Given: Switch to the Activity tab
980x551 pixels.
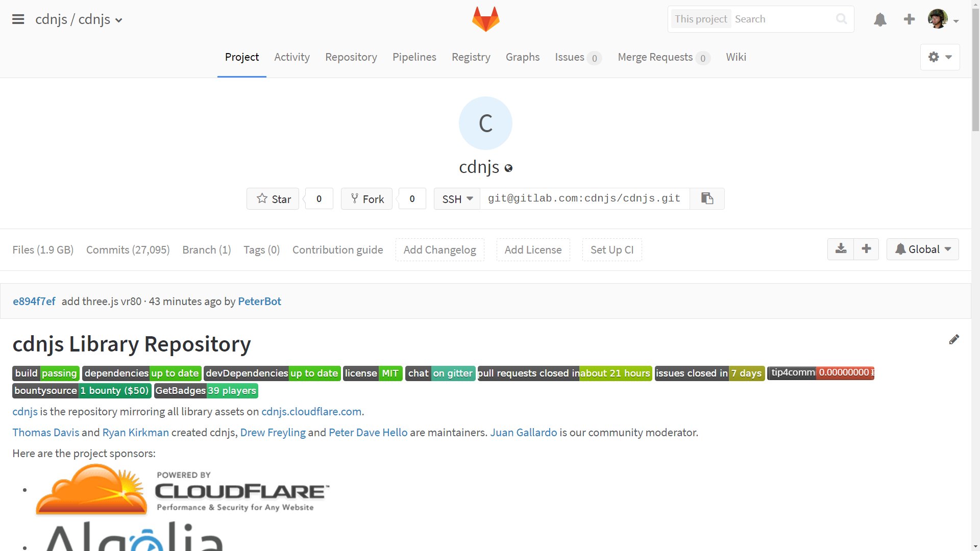Looking at the screenshot, I should pyautogui.click(x=292, y=57).
